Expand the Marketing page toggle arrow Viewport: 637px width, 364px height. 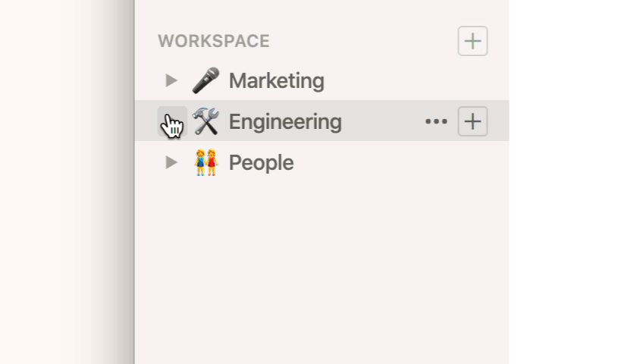point(171,80)
